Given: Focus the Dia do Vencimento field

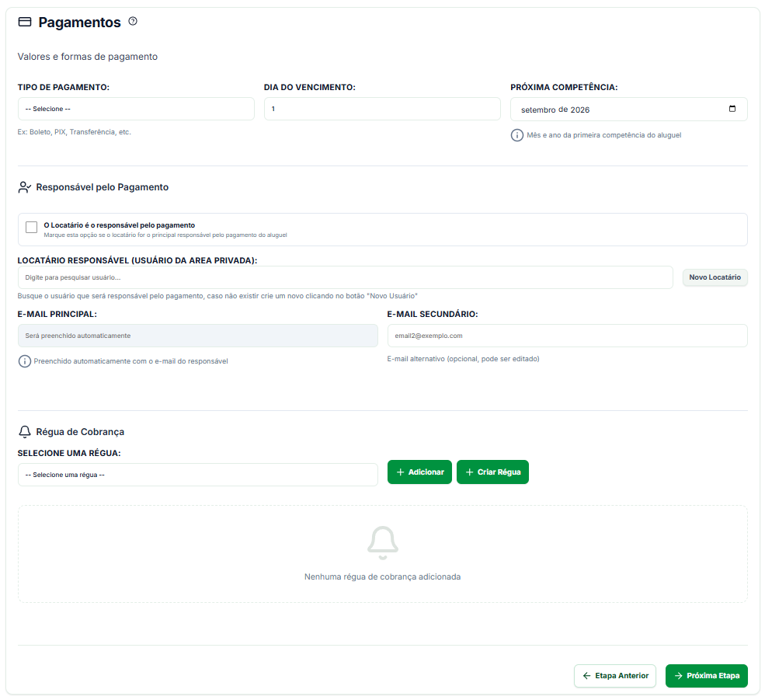Looking at the screenshot, I should [382, 109].
